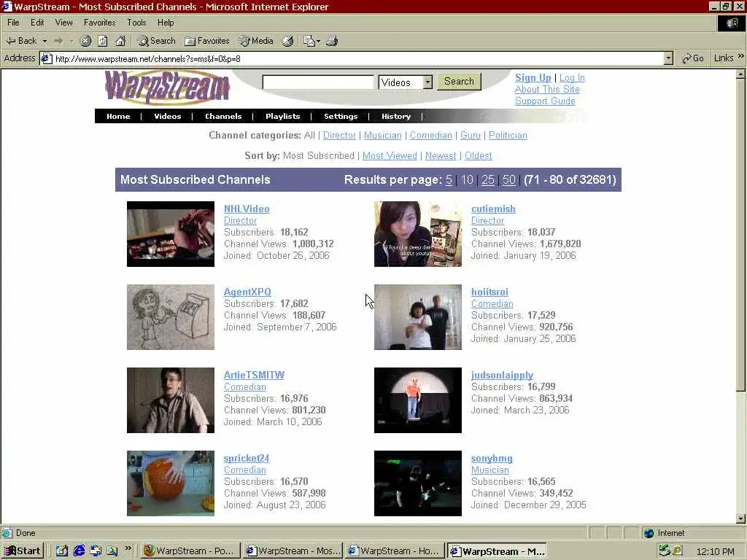The height and width of the screenshot is (560, 747).
Task: Open the cutiemish channel link
Action: tap(493, 209)
